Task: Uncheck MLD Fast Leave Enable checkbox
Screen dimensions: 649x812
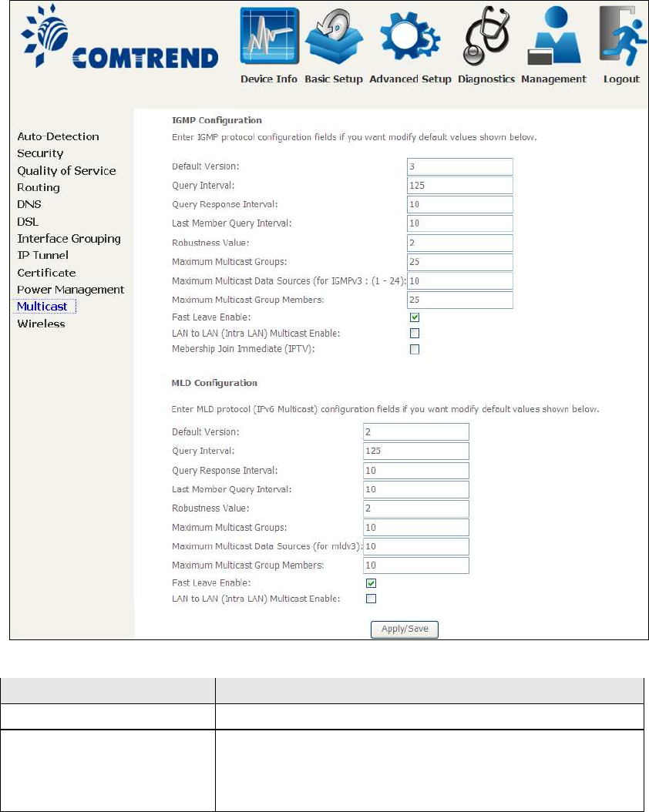Action: pyautogui.click(x=371, y=583)
